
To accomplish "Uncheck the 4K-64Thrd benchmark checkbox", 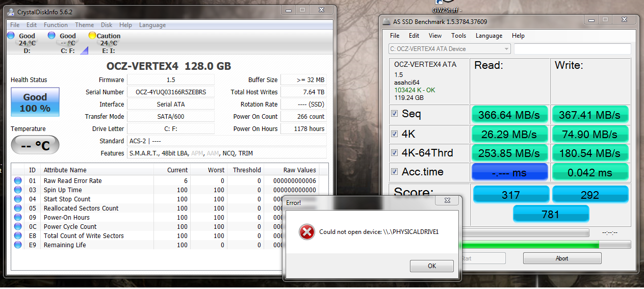I will coord(394,152).
